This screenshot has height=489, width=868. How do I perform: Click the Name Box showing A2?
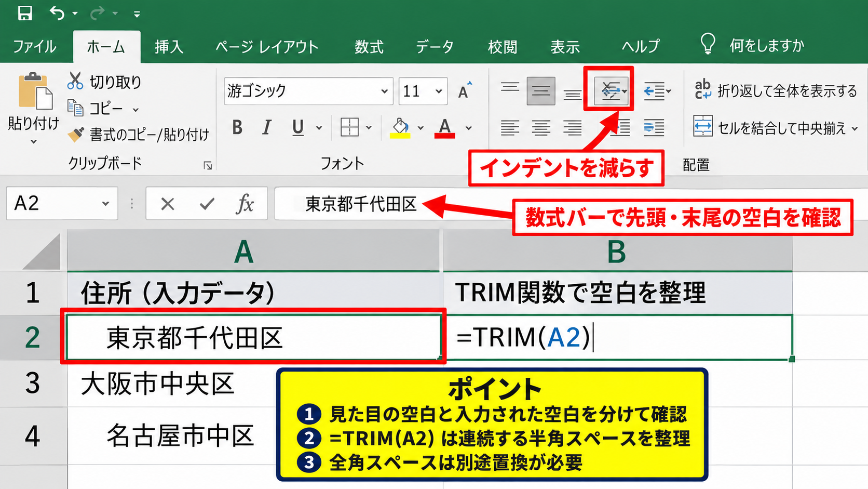[x=62, y=203]
